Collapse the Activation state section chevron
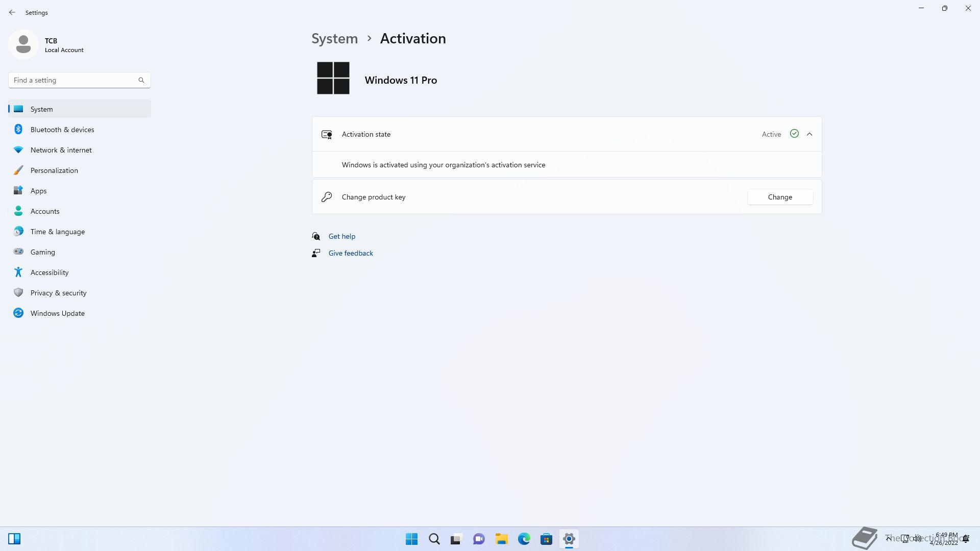980x551 pixels. point(810,134)
